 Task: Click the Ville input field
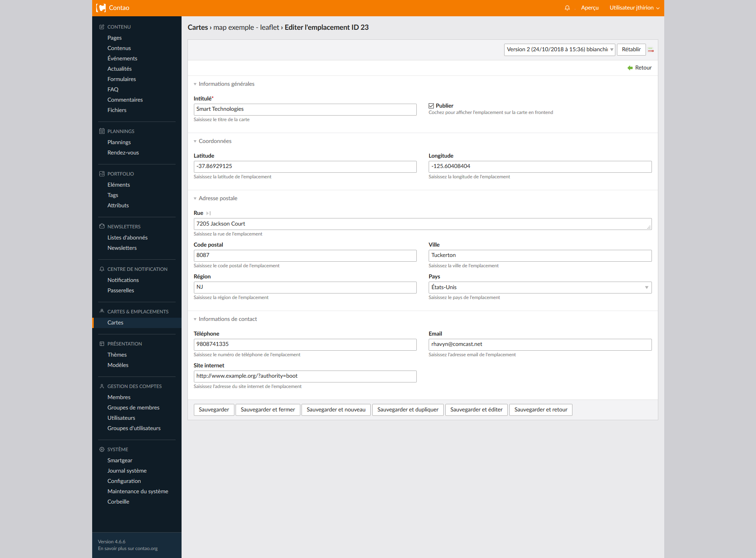coord(540,256)
